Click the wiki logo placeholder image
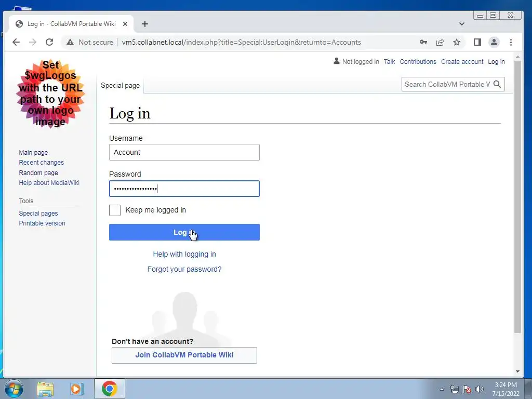The image size is (532, 399). (50, 94)
